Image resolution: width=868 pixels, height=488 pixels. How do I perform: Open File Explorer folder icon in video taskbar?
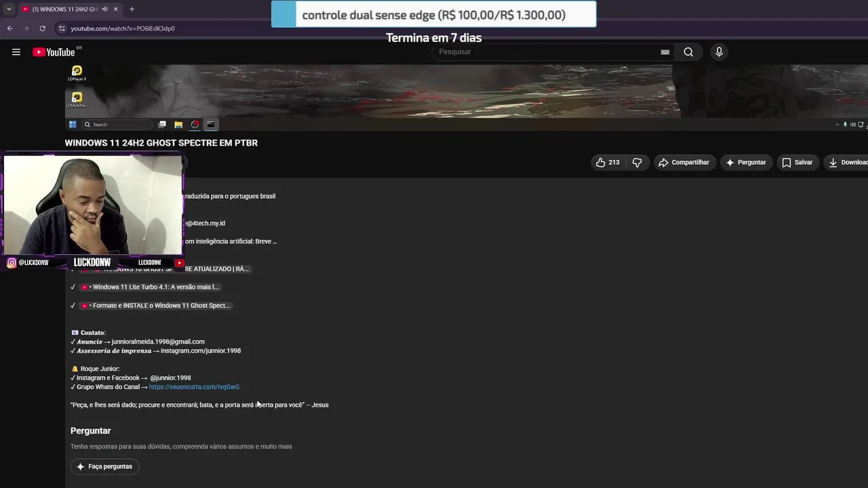(x=178, y=125)
